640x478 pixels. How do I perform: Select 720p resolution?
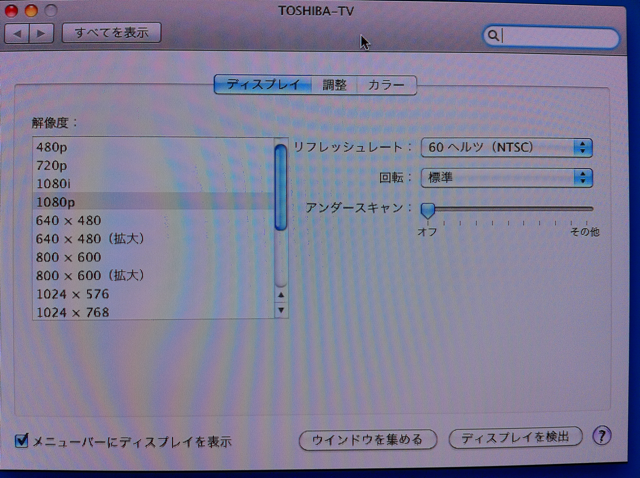point(153,165)
